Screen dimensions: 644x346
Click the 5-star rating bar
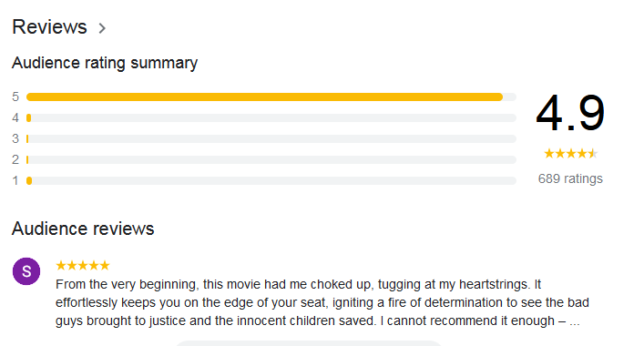271,97
